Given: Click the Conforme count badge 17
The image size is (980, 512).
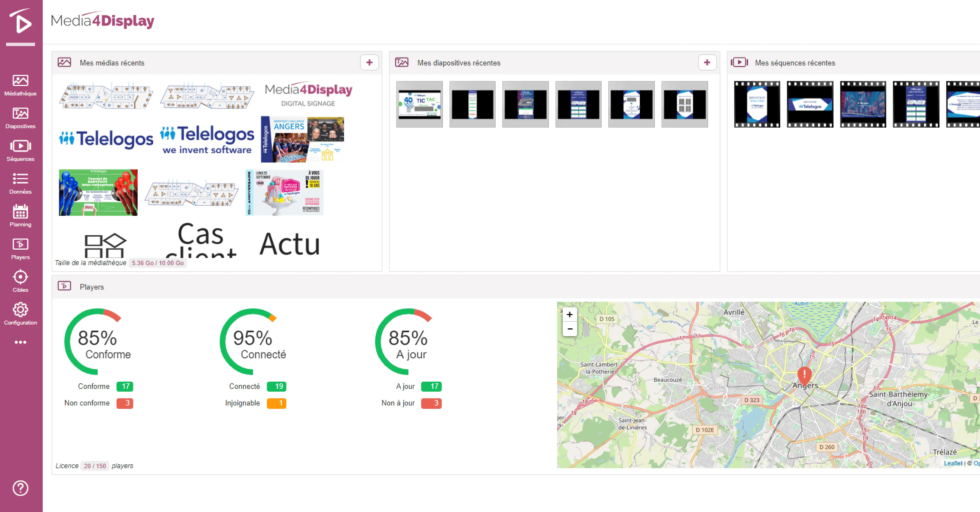Looking at the screenshot, I should click(125, 386).
